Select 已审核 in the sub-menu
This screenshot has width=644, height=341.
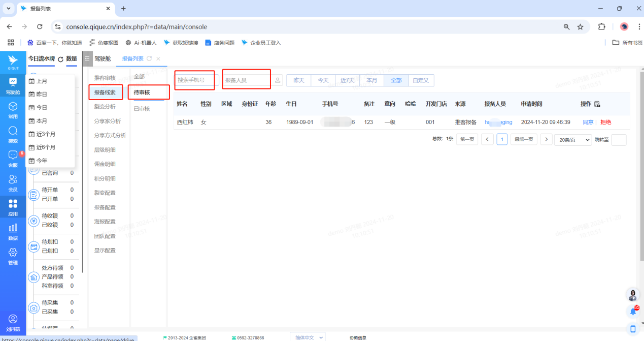pyautogui.click(x=141, y=109)
